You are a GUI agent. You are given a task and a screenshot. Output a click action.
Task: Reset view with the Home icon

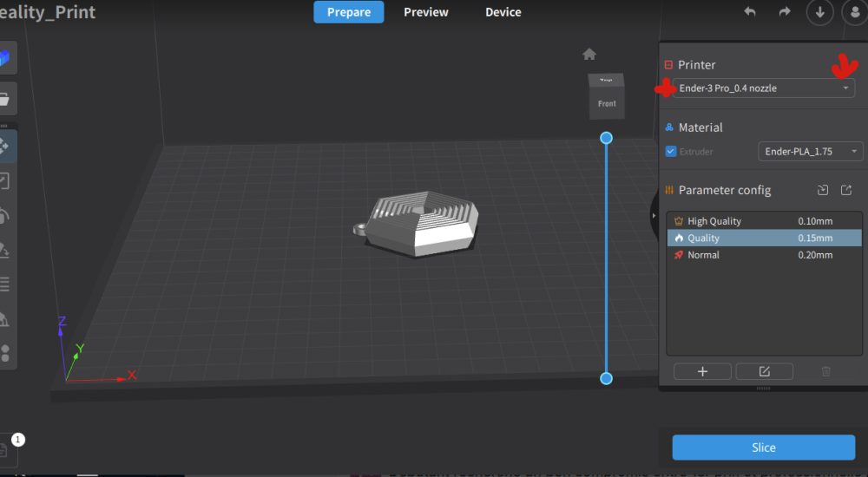589,54
